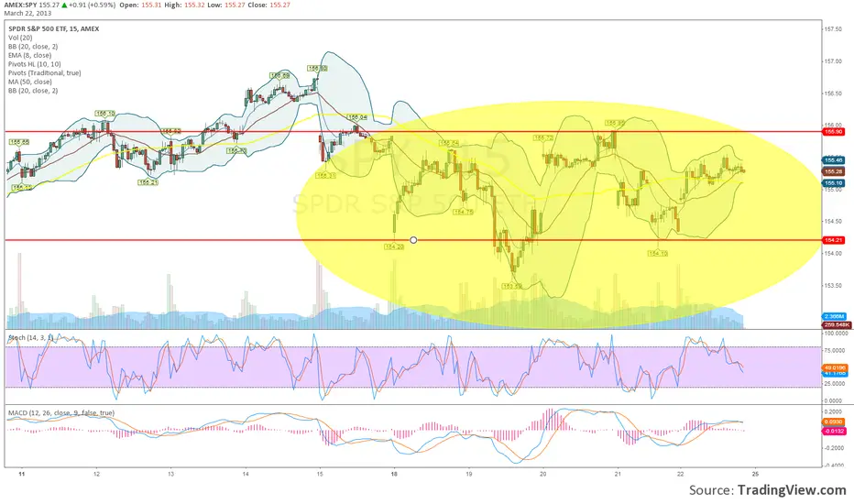Viewport: 854px width, 504px height.
Task: Click the brown 155.28 last price tag
Action: 833,171
